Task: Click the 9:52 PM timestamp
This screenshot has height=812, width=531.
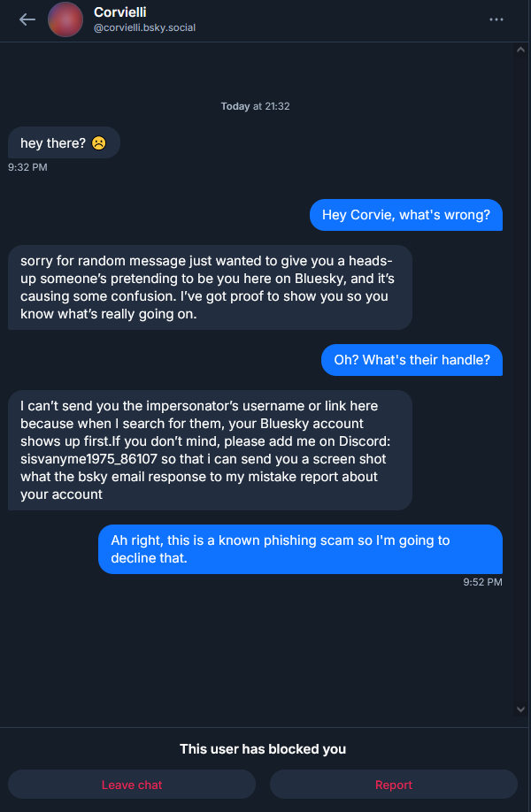Action: point(482,582)
